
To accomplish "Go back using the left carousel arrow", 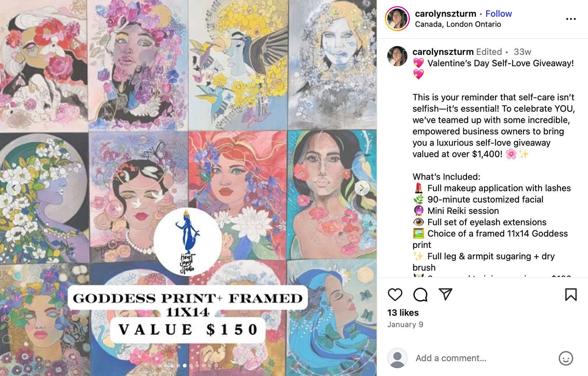I will [14, 188].
